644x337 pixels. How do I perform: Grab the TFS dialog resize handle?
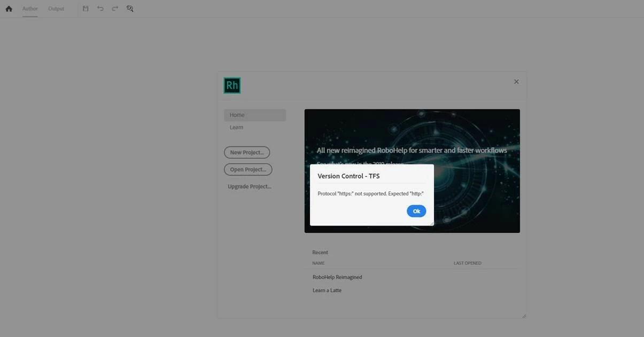431,223
